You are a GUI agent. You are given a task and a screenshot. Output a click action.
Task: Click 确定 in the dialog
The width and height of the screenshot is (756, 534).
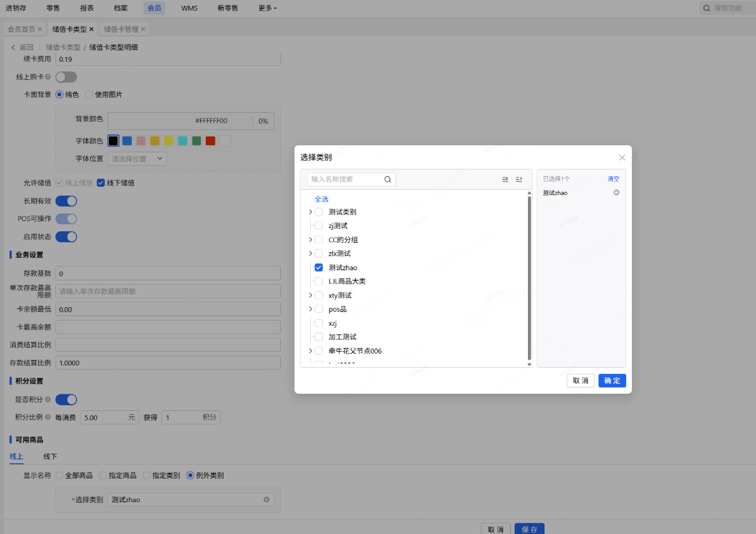click(612, 380)
